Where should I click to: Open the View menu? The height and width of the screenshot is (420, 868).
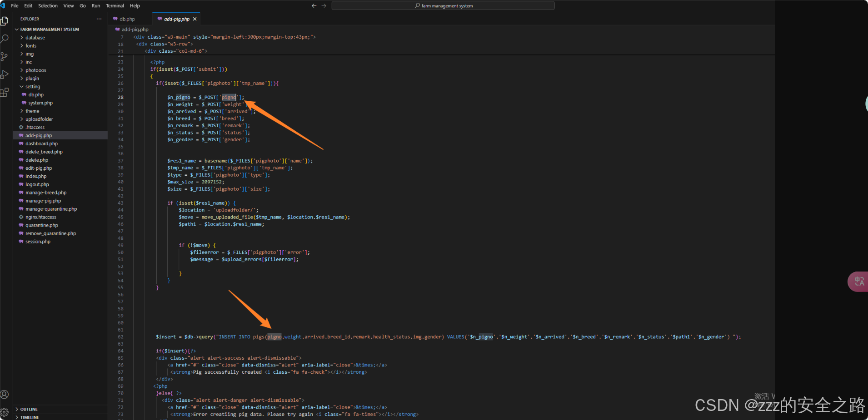pyautogui.click(x=69, y=6)
